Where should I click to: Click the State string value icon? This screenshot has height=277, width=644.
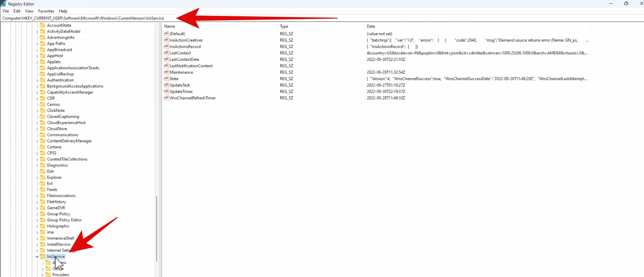pos(166,79)
